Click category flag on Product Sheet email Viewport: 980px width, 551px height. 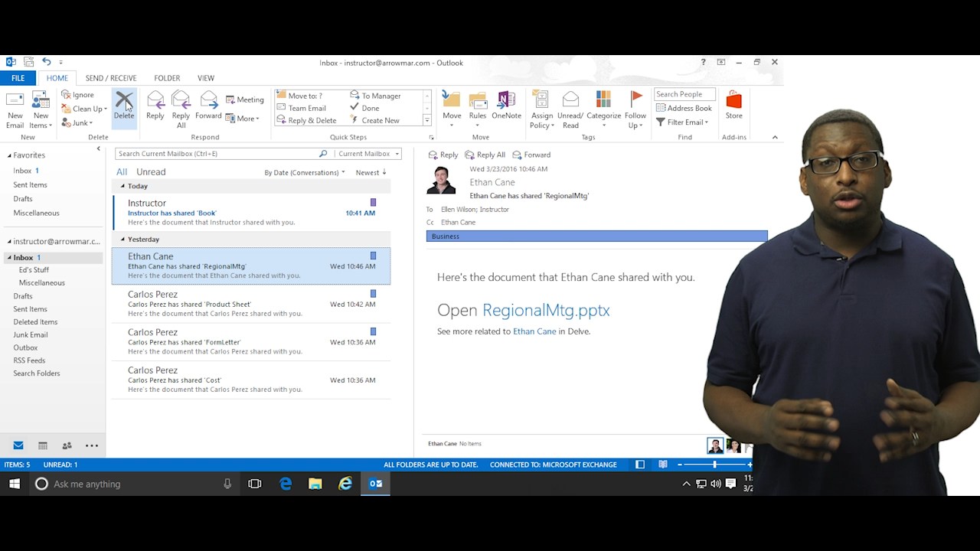(374, 294)
